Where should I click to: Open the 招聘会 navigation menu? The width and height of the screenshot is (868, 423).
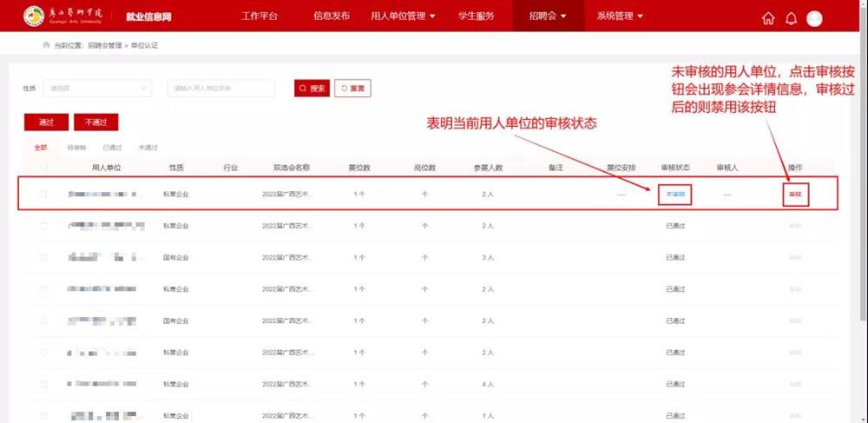(547, 17)
